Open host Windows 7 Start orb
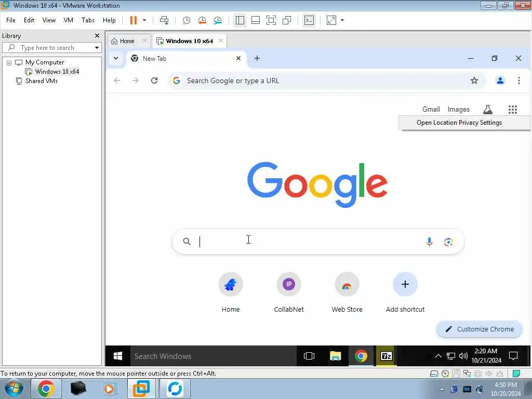Screen dimensions: 532x399 [14, 389]
